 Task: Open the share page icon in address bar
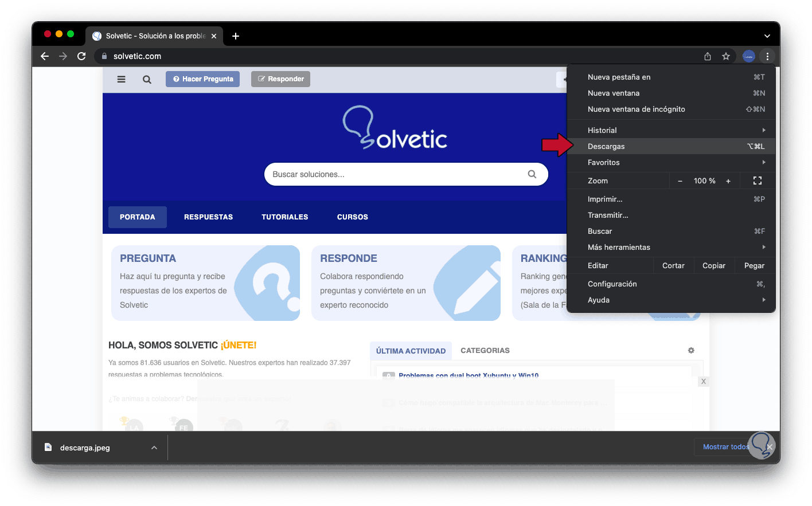[x=708, y=56]
